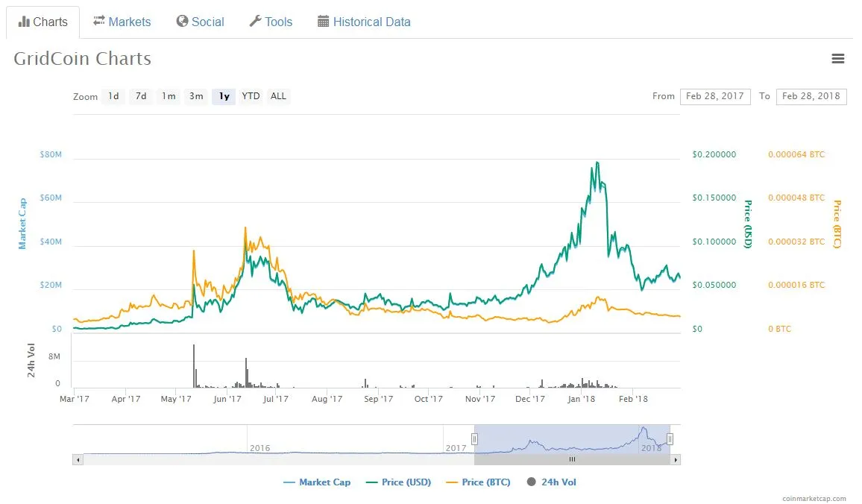Click the scrollbar left arrow

click(78, 459)
